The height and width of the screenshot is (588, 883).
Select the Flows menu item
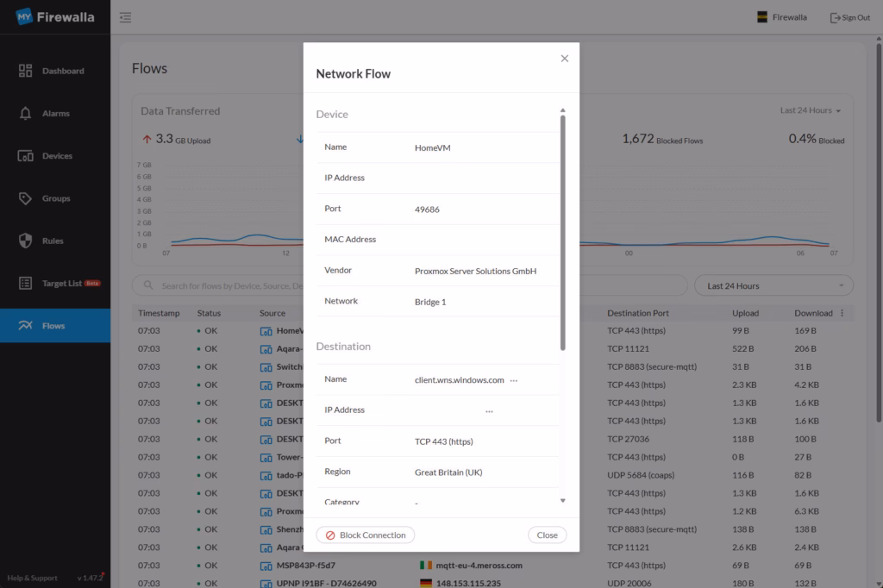[x=54, y=326]
